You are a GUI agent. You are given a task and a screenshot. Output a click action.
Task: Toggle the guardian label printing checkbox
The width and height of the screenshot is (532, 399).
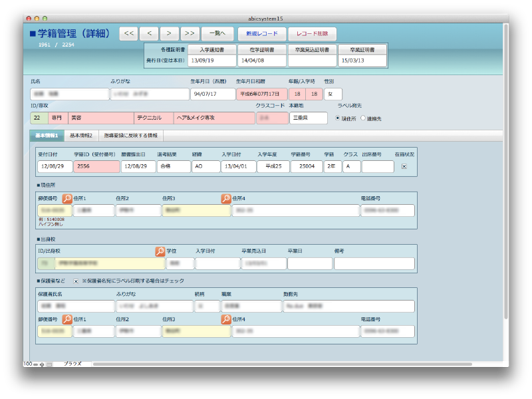click(76, 281)
